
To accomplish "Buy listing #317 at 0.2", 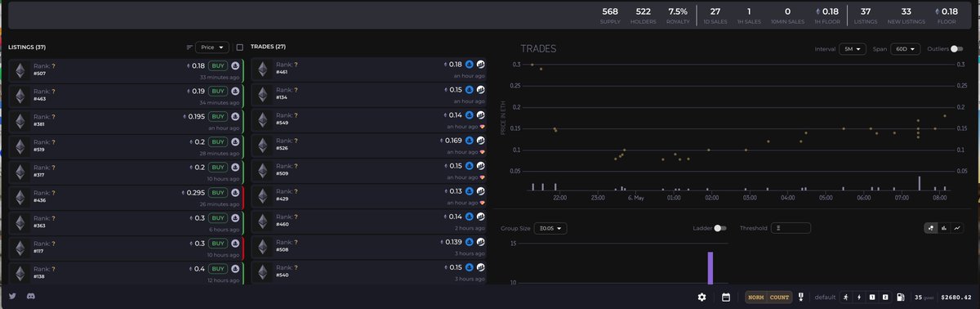I will click(218, 167).
